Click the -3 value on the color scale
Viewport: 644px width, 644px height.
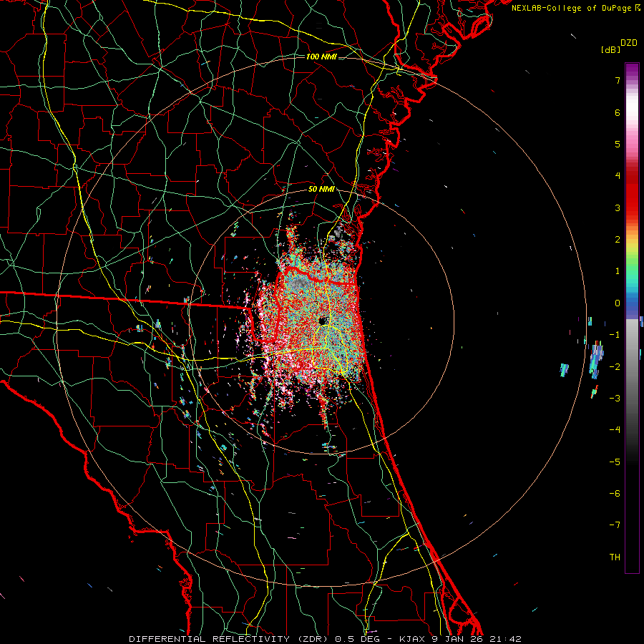(615, 398)
